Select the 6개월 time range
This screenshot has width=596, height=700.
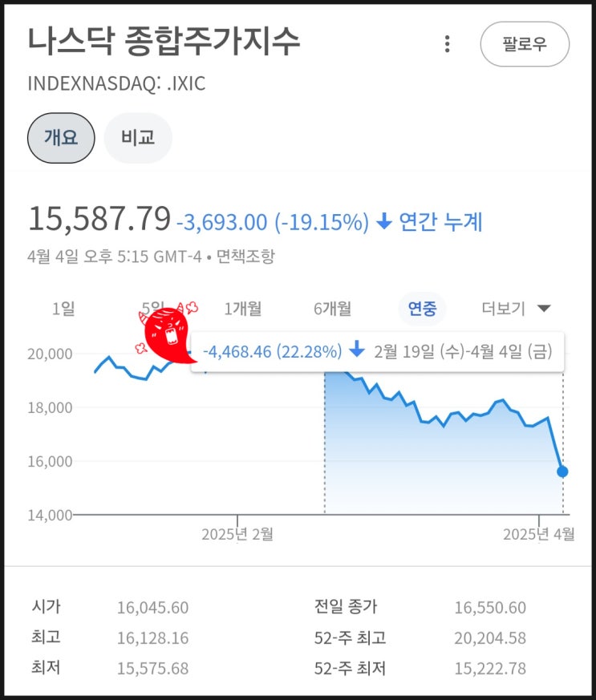[333, 309]
